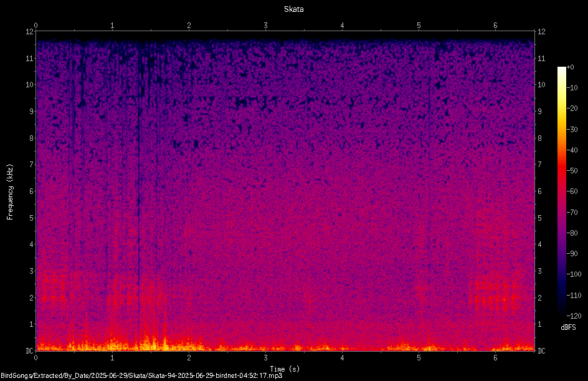Click the mp3 file path text at the bottom

(141, 375)
